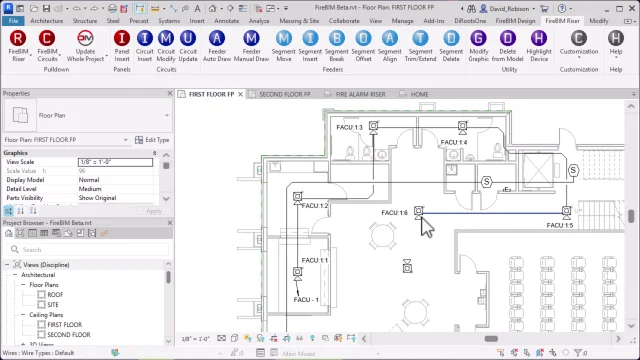Click the Apply button in Properties
Image resolution: width=640 pixels, height=360 pixels.
click(154, 211)
